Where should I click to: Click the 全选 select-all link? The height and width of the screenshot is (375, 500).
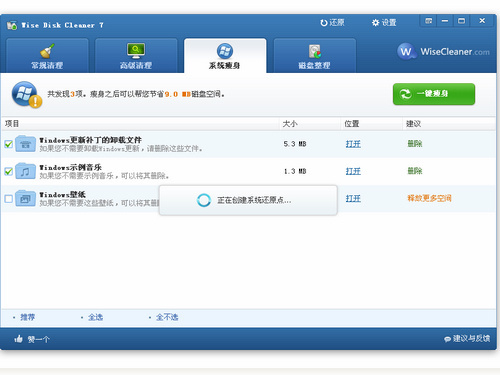tap(95, 317)
